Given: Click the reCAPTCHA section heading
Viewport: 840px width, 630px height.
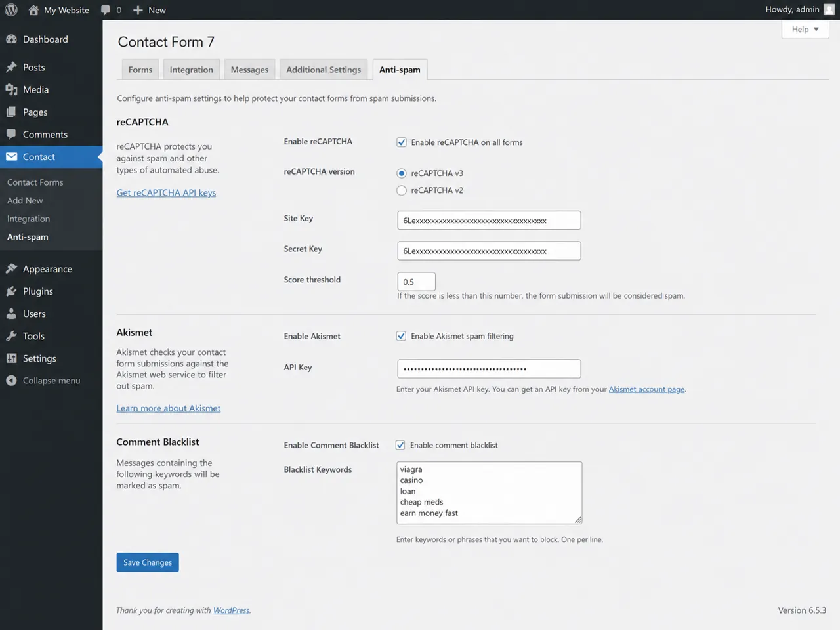Looking at the screenshot, I should tap(142, 122).
